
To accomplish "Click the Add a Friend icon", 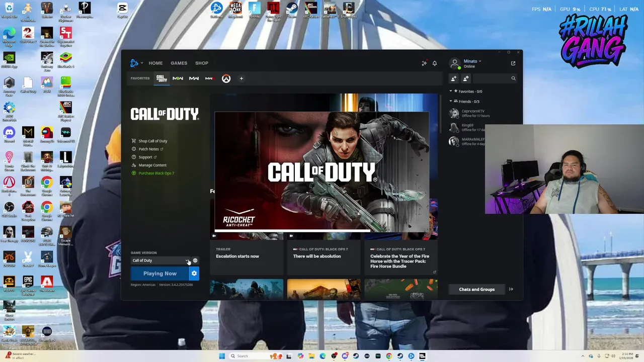I will pos(454,78).
